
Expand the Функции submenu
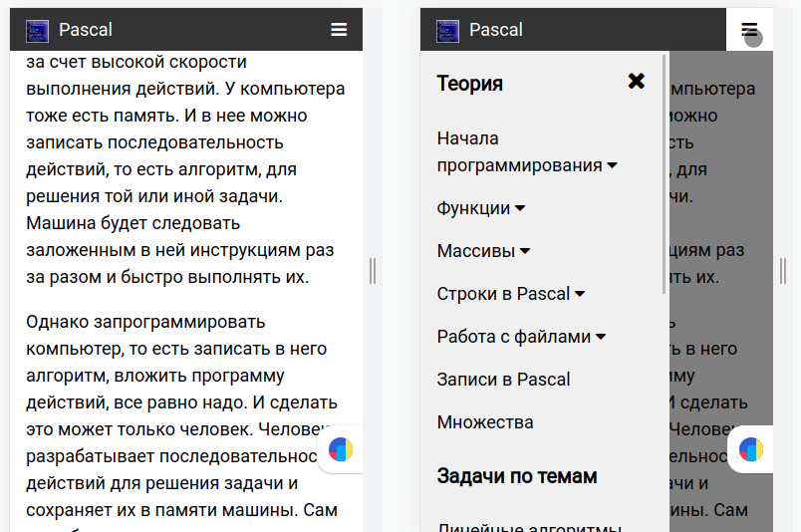(x=481, y=208)
